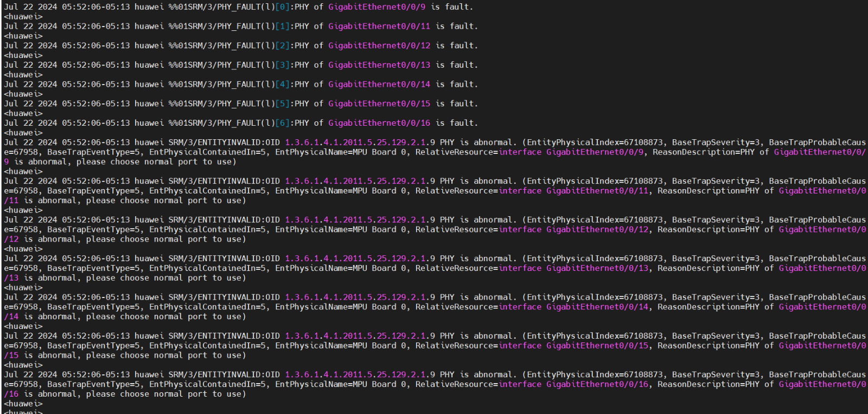Click 'interface GigabitEthernet0/0/15' after RelativeResource=
The width and height of the screenshot is (868, 414).
click(x=574, y=346)
